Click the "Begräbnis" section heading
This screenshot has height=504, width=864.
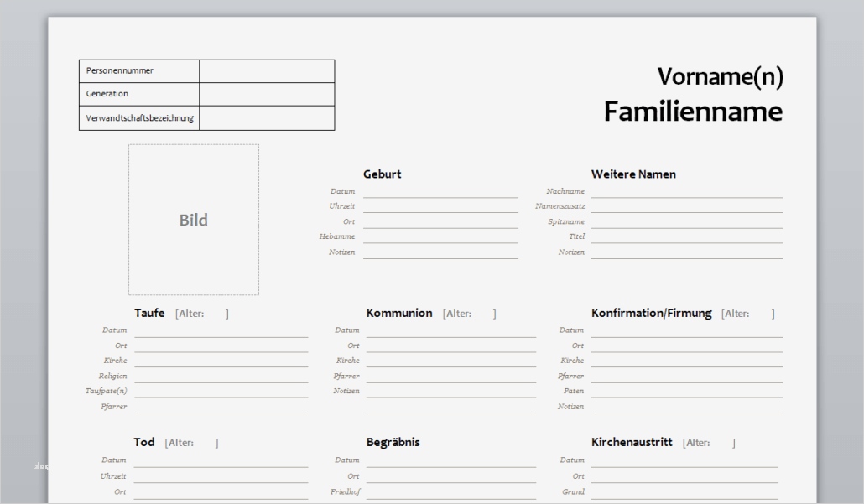393,442
